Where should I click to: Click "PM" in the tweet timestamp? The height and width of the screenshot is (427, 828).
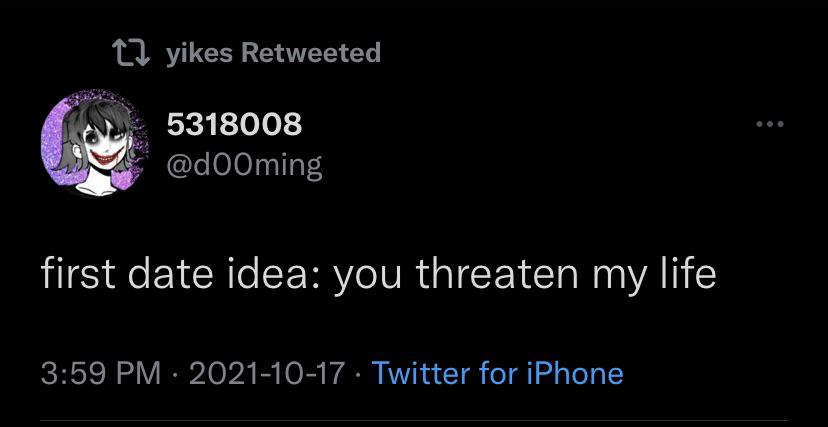pyautogui.click(x=138, y=374)
